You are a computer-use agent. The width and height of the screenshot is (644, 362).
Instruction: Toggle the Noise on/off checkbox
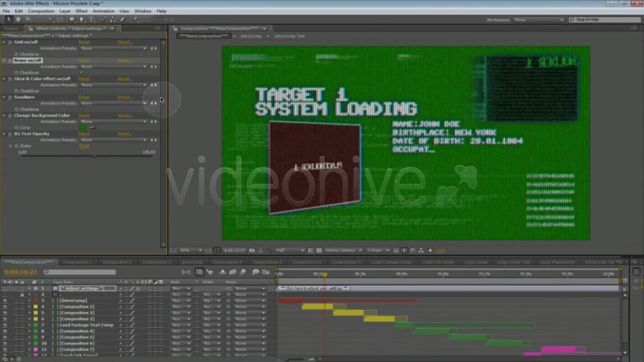point(81,72)
